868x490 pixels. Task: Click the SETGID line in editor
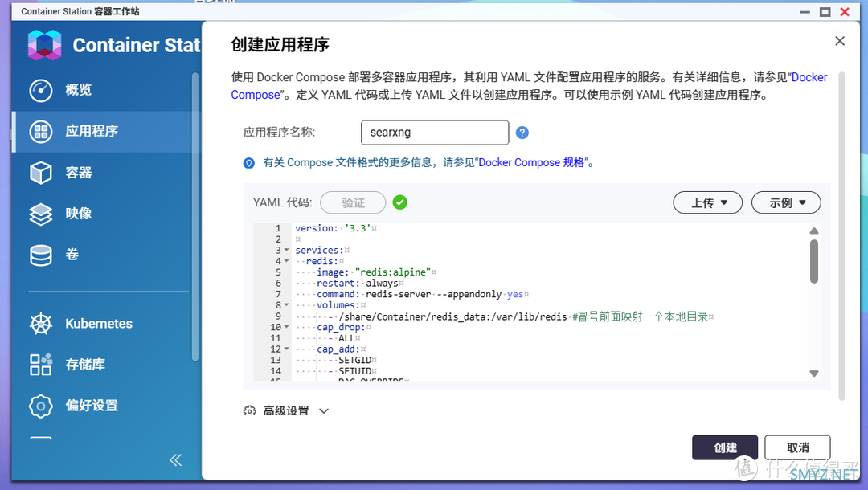(355, 360)
